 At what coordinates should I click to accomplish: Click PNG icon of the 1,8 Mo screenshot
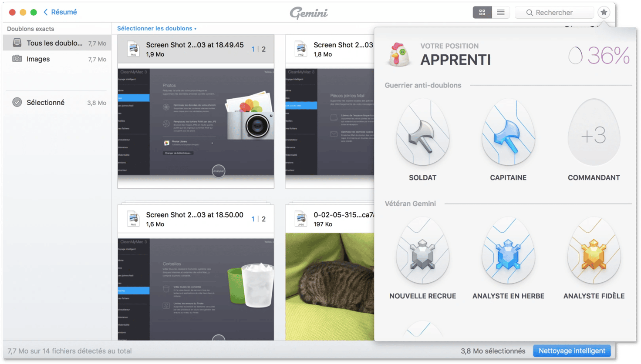coord(301,49)
